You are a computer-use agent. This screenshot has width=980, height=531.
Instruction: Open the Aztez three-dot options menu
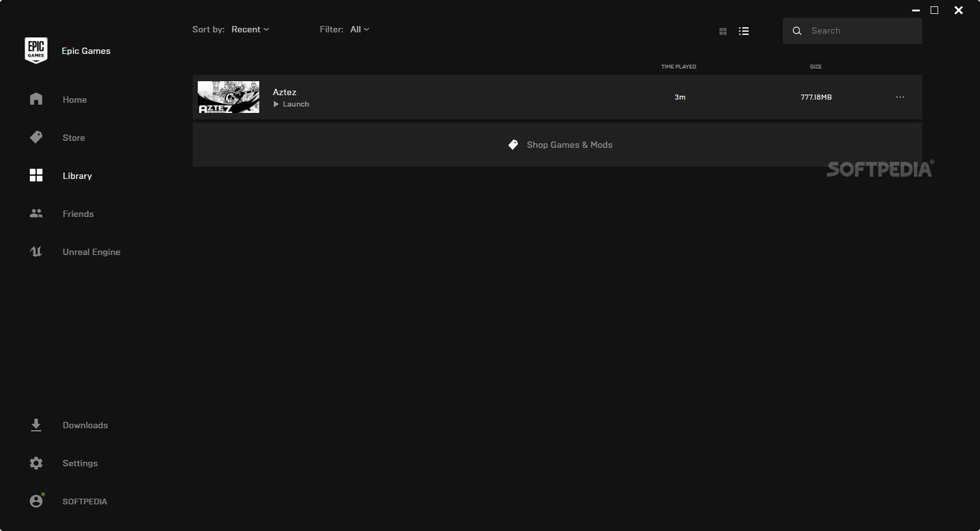pos(900,97)
